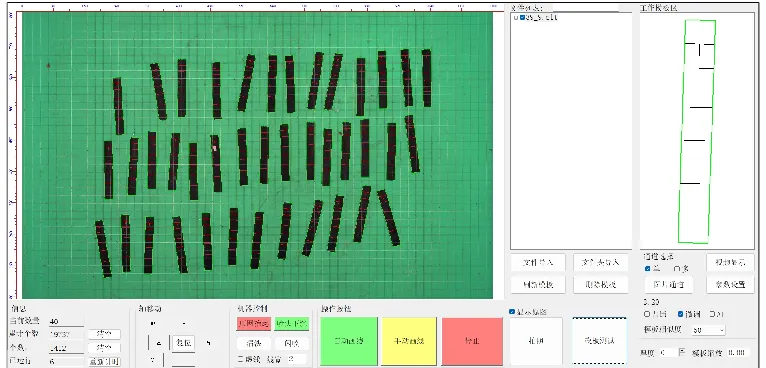Image resolution: width=766 pixels, height=368 pixels.
Task: Click the large yellow manual operation button
Action: pos(409,341)
